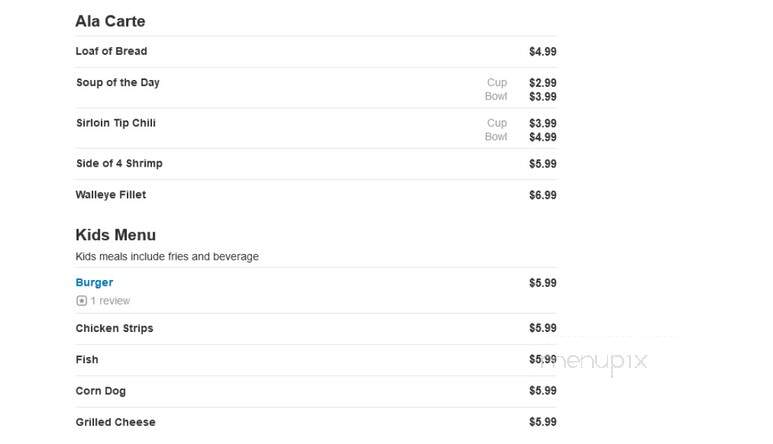Click the Fish kids menu item
This screenshot has height=444, width=773.
click(x=87, y=360)
